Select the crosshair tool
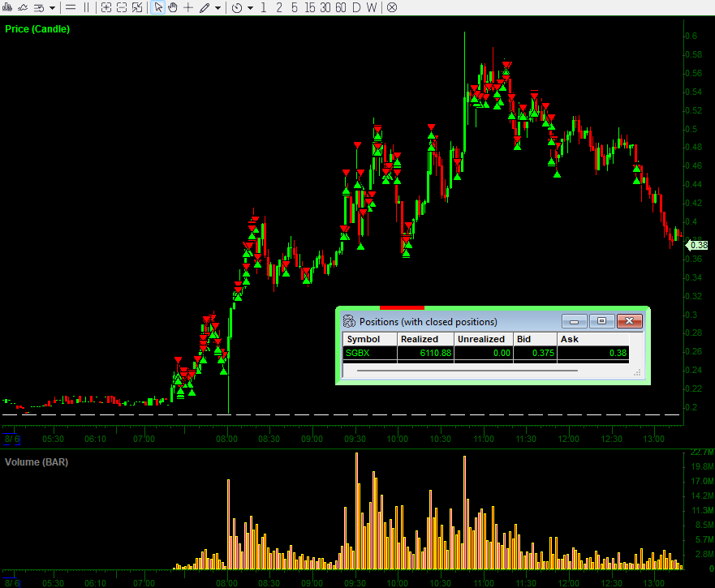Image resolution: width=715 pixels, height=588 pixels. click(x=187, y=7)
